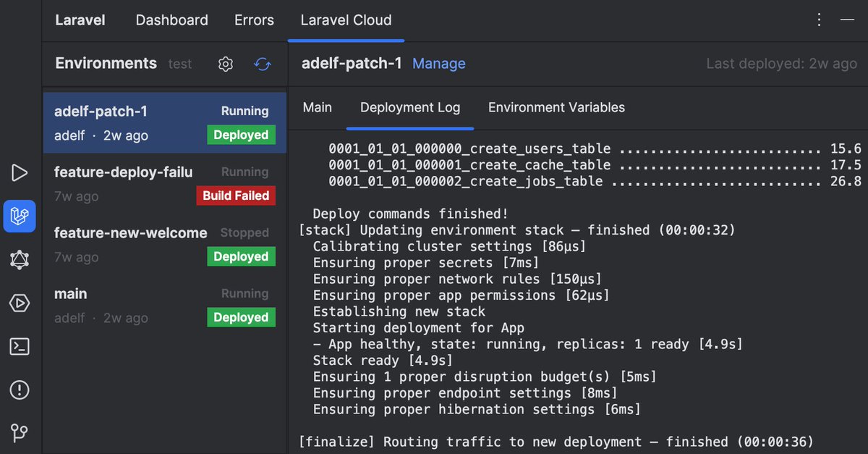Screen dimensions: 868x454
Task: Click the Stopped status of feature-new-welcome
Action: (244, 232)
